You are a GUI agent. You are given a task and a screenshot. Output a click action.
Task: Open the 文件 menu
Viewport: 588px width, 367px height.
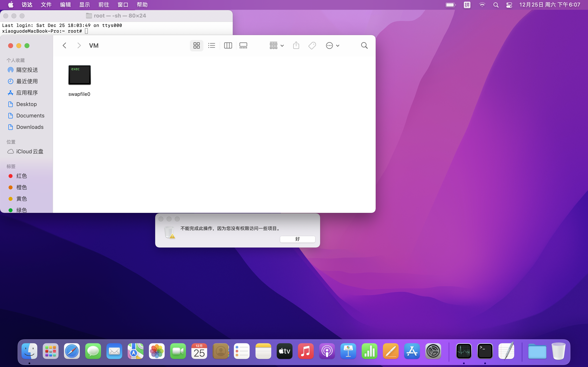(46, 5)
